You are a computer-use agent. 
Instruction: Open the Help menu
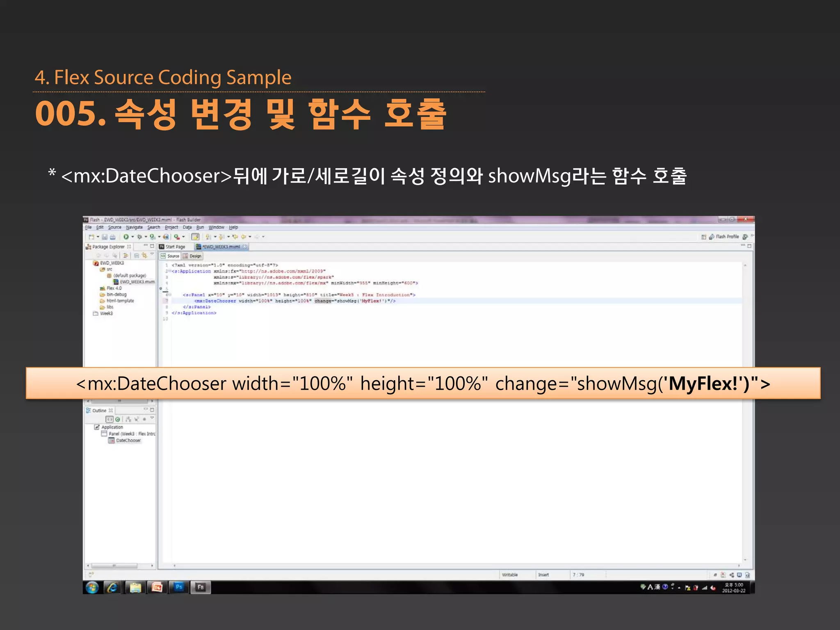(x=233, y=227)
